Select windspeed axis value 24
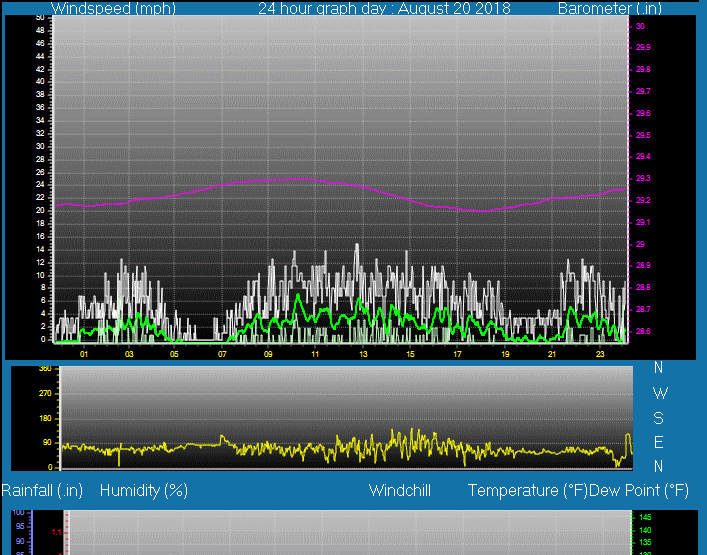The width and height of the screenshot is (707, 555). [40, 185]
